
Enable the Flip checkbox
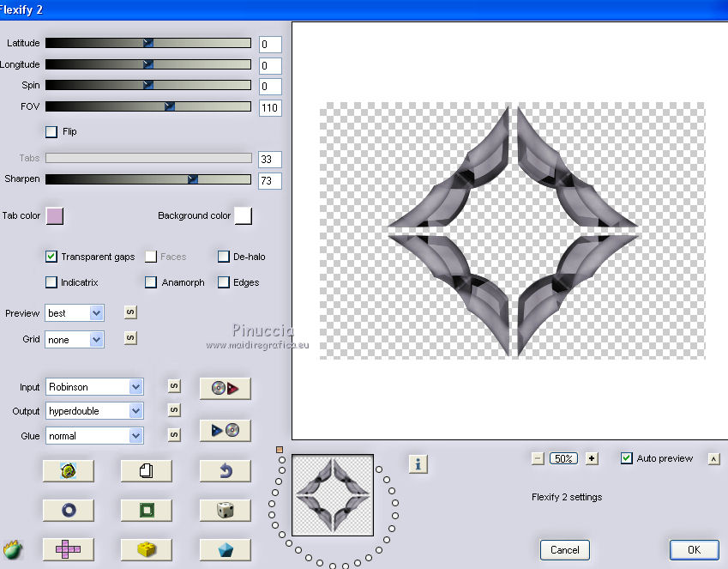51,132
